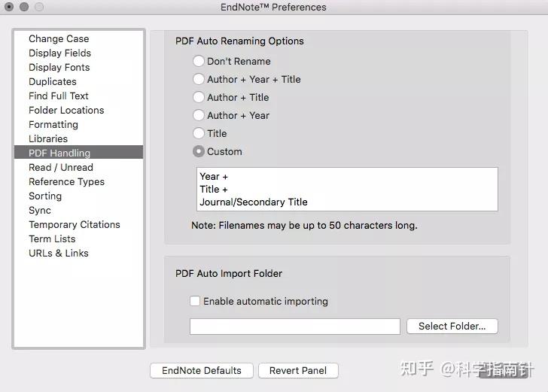Select Duplicates in the preferences list
The image size is (548, 392).
(x=53, y=81)
